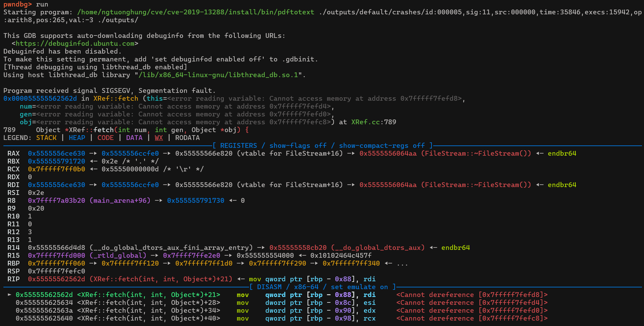Toggle the show-flags off setting text

(x=298, y=145)
